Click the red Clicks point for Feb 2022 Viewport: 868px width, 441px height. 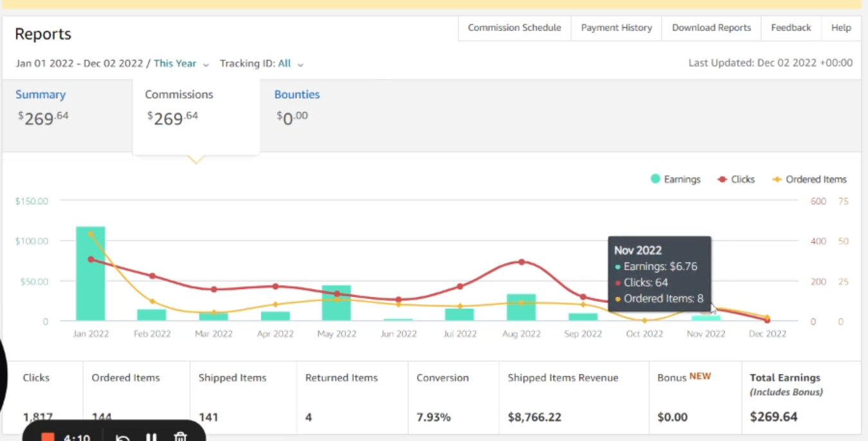pos(152,276)
